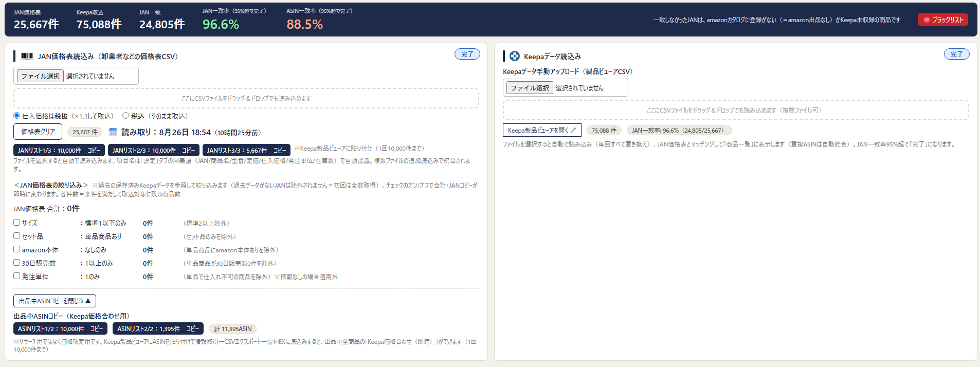Toggle the 30日販売数 filter checkbox
This screenshot has height=367, width=980.
[x=17, y=263]
